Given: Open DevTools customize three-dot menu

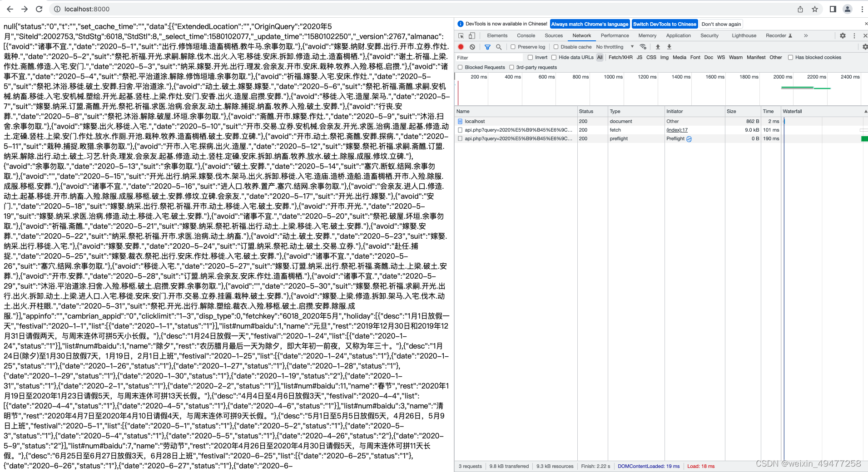Looking at the screenshot, I should point(854,35).
